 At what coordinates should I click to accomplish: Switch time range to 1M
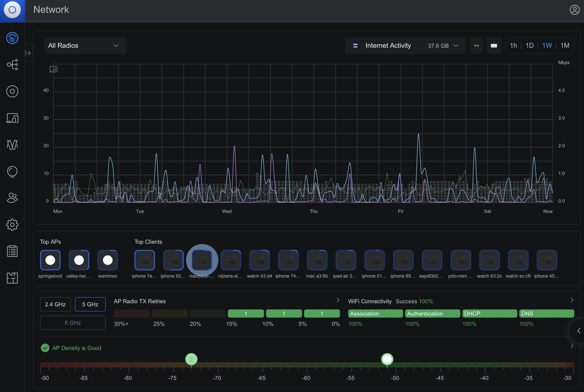(x=565, y=45)
